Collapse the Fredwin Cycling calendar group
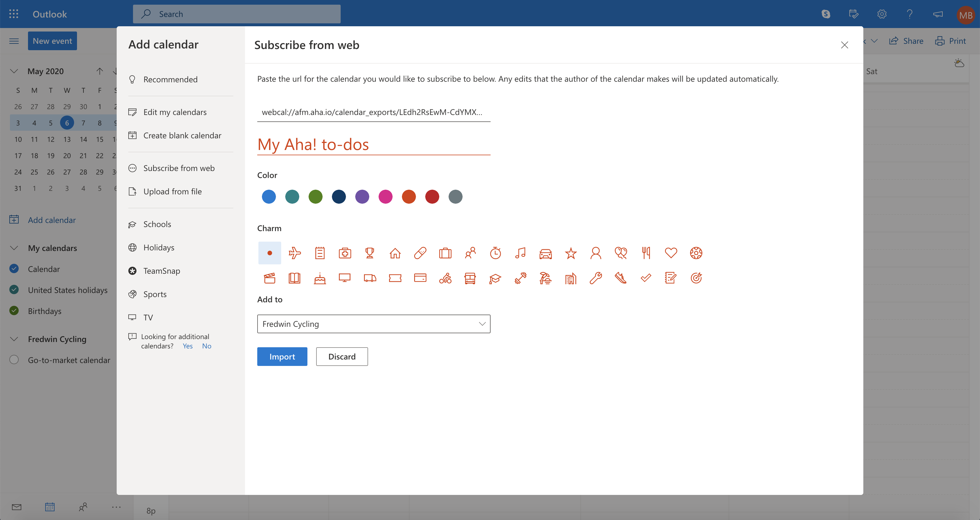Viewport: 980px width, 520px height. click(14, 339)
